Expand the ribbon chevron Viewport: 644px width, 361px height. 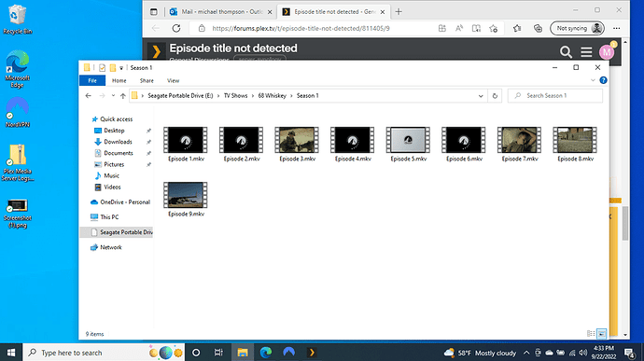tap(593, 80)
